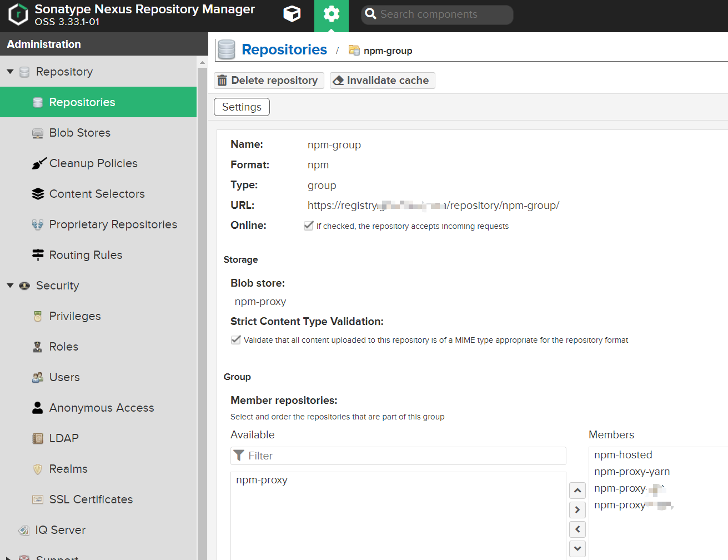The width and height of the screenshot is (728, 560).
Task: Click the Repository section database icon
Action: point(24,72)
